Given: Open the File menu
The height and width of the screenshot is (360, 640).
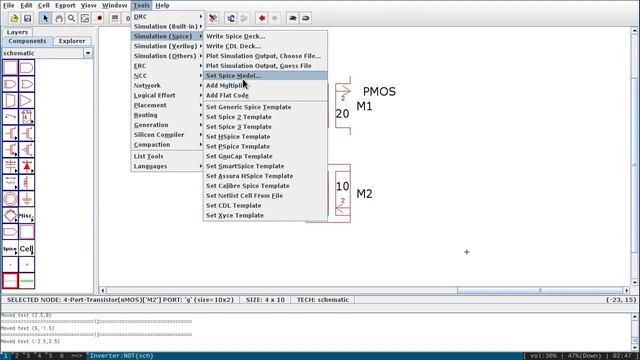Looking at the screenshot, I should coord(9,5).
